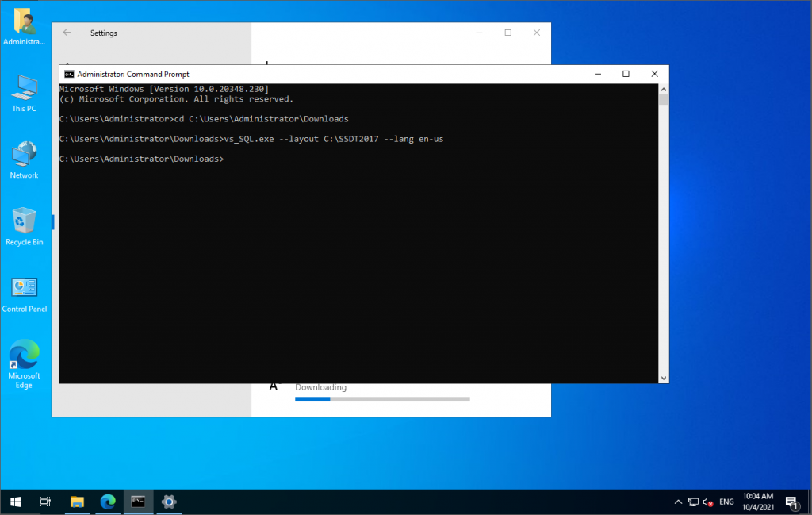Open File Explorer from the taskbar

pyautogui.click(x=77, y=502)
